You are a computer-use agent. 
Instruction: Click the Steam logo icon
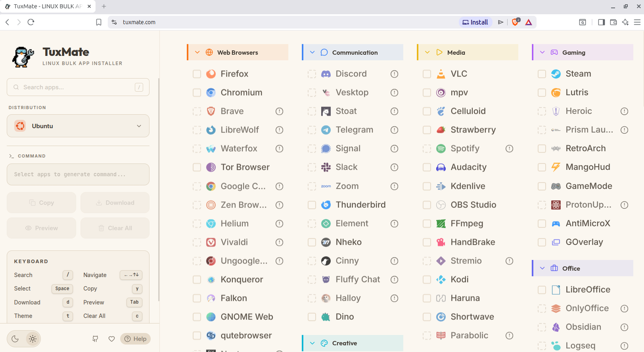tap(556, 74)
